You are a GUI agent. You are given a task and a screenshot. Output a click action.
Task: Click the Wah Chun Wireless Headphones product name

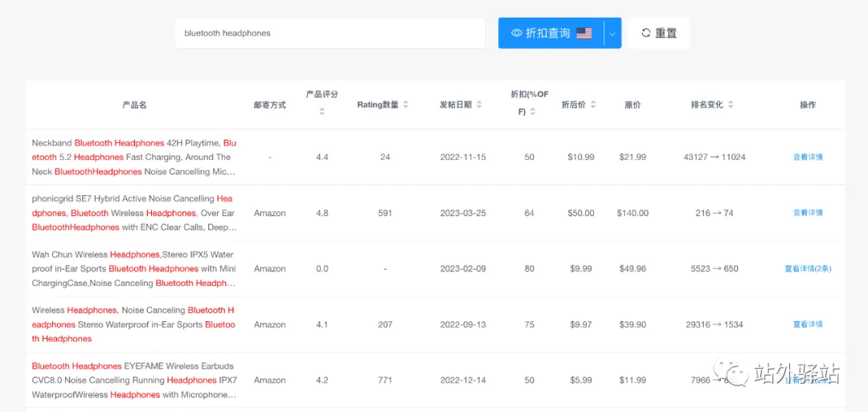(x=134, y=269)
